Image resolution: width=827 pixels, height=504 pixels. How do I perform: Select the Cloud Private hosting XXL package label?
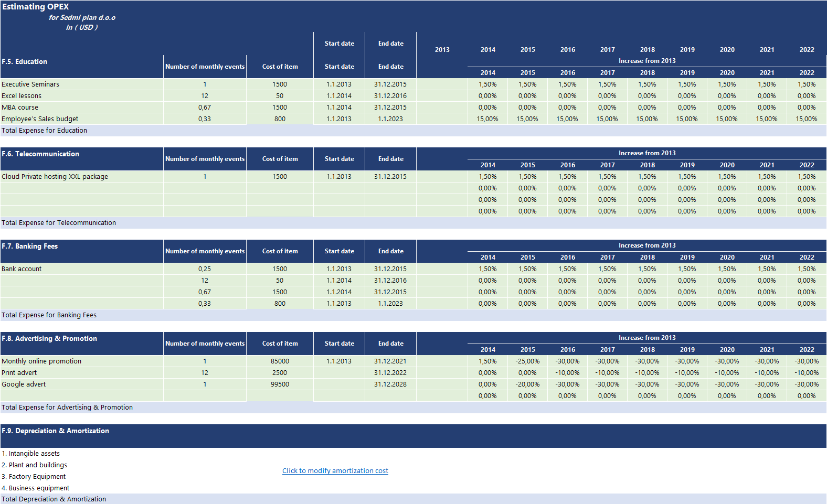(55, 177)
